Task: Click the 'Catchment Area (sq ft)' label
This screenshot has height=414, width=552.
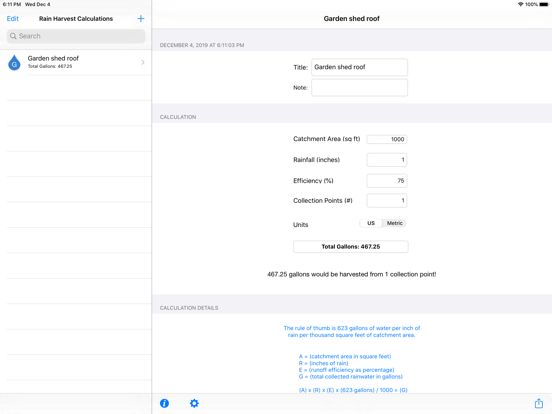Action: [327, 139]
